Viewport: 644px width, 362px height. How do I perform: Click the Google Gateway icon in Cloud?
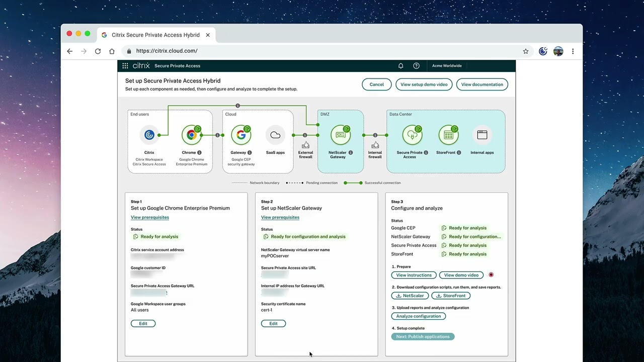(241, 135)
